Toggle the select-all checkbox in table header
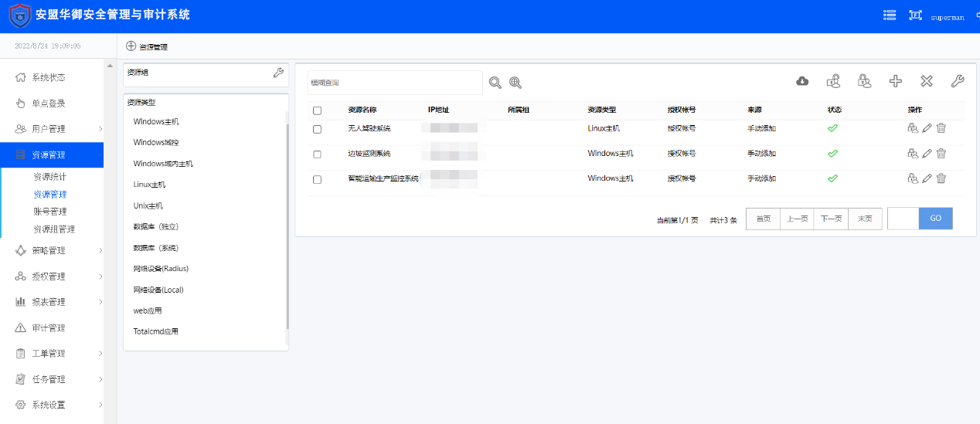 317,110
